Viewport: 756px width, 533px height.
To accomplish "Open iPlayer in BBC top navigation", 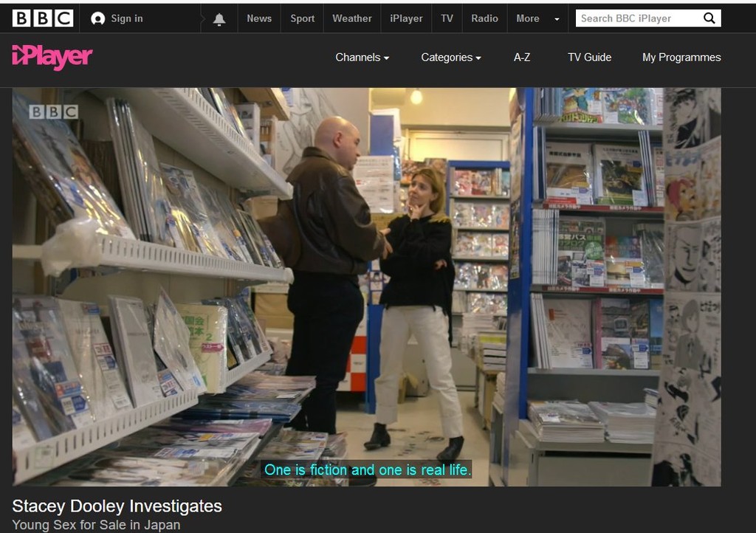I will click(406, 18).
